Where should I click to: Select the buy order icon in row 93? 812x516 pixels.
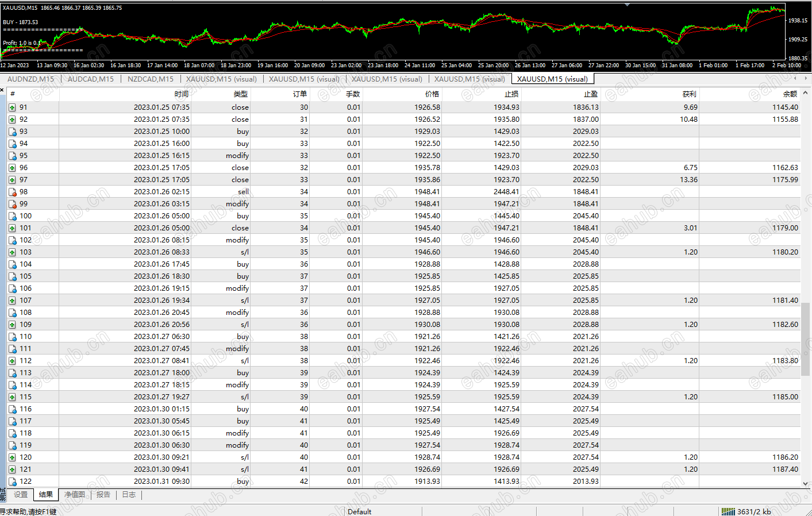[x=12, y=132]
